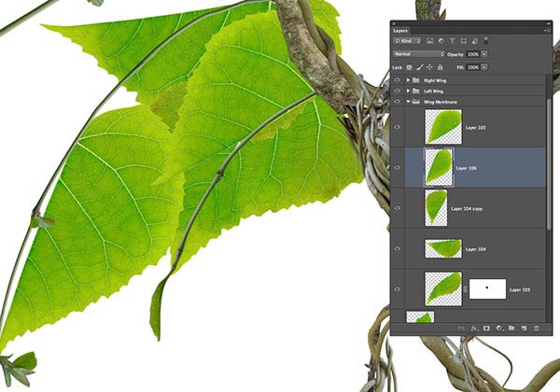Screen dimensions: 560x392
Task: Select the Layer 104 thumbnail
Action: pyautogui.click(x=443, y=248)
